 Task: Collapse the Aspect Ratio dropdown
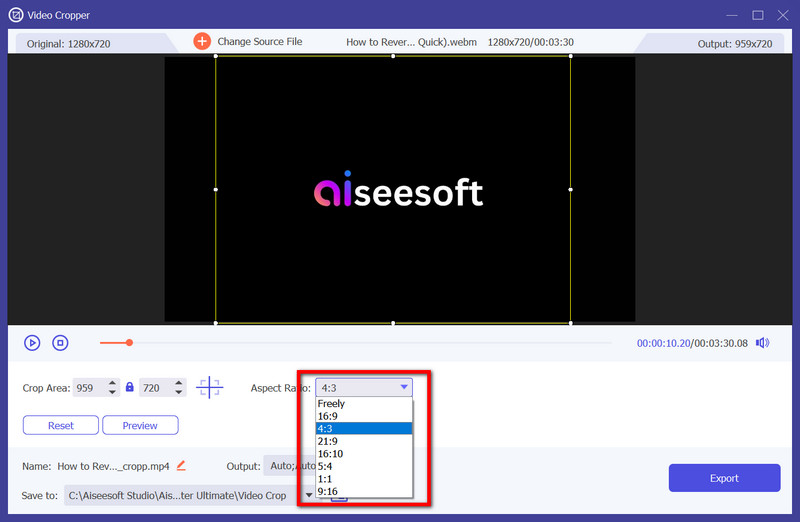[x=404, y=387]
